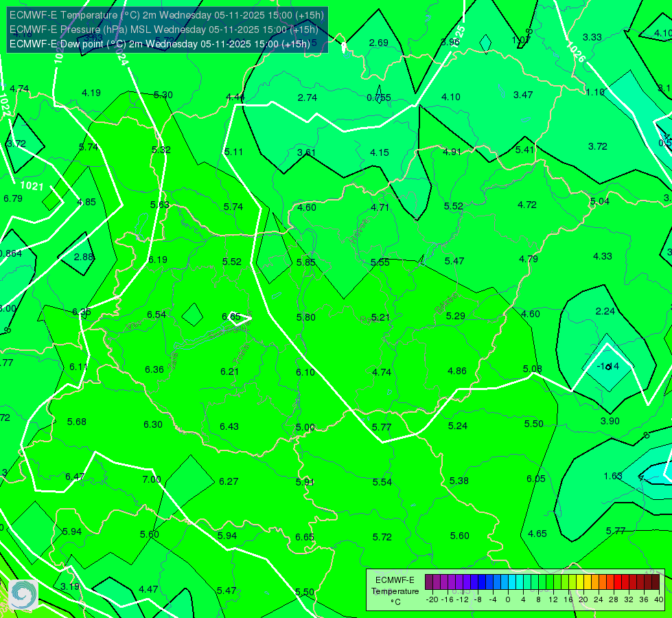This screenshot has width=672, height=618.
Task: Click the 4.65 temperature value
Action: [537, 534]
